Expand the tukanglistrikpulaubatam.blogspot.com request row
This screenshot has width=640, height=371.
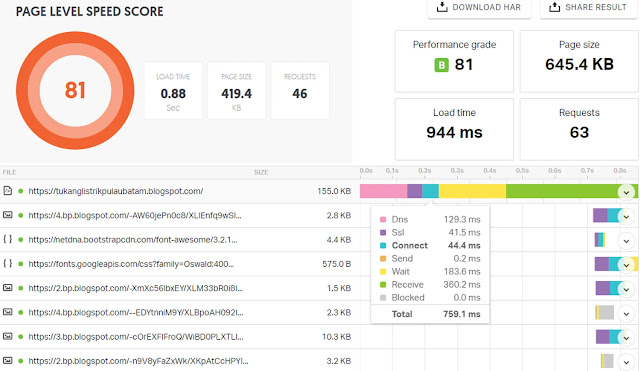pos(626,191)
